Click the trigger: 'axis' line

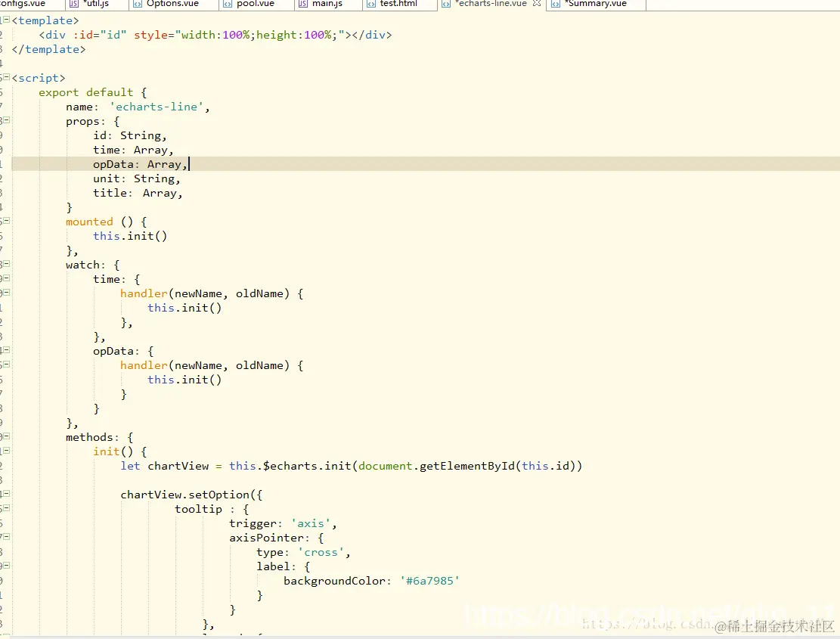(283, 523)
